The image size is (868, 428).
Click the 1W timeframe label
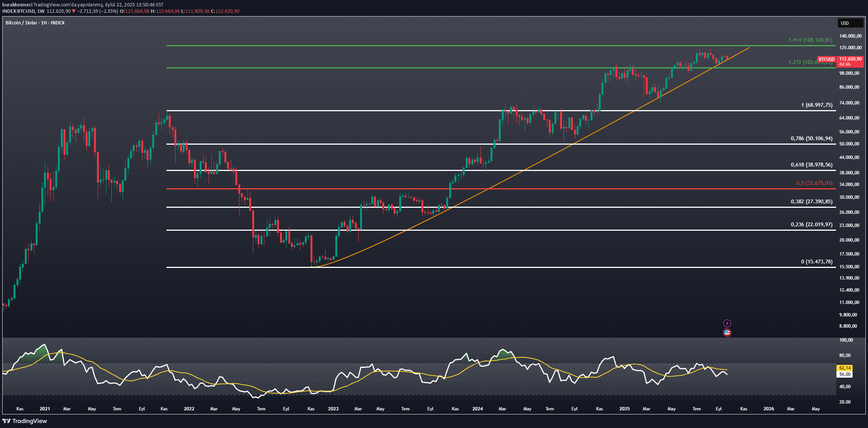pyautogui.click(x=40, y=11)
